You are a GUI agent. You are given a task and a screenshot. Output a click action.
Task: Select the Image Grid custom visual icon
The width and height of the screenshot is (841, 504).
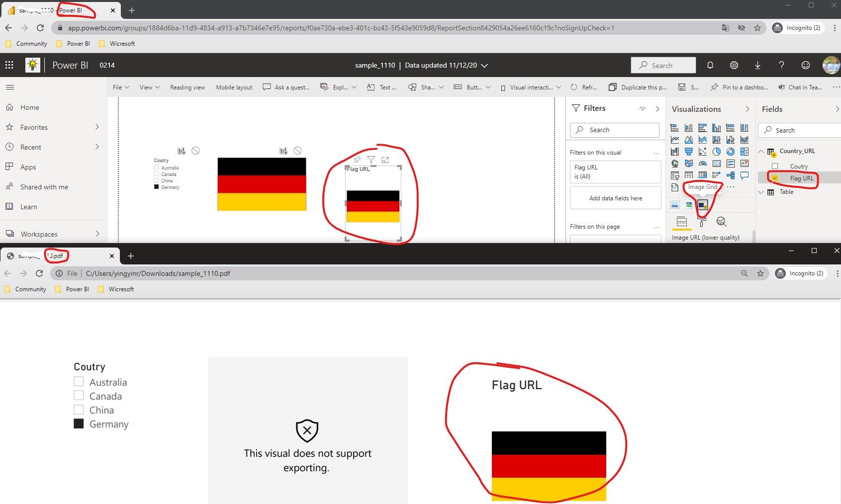coord(702,204)
